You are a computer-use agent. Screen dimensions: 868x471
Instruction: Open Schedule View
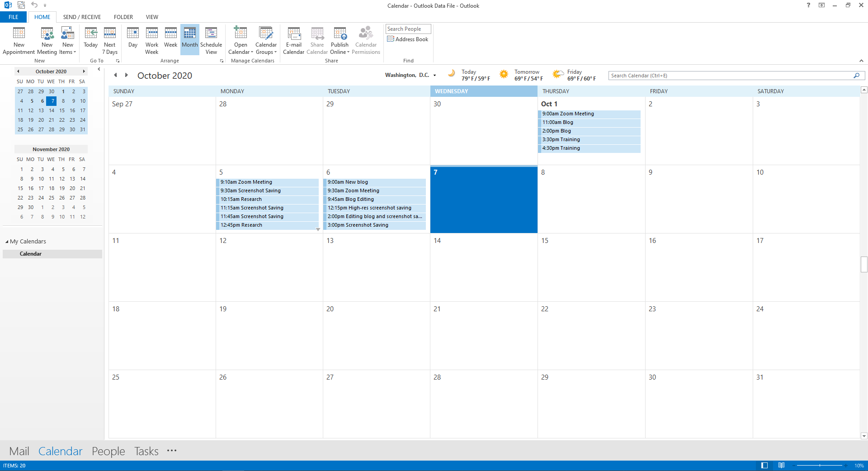[211, 39]
